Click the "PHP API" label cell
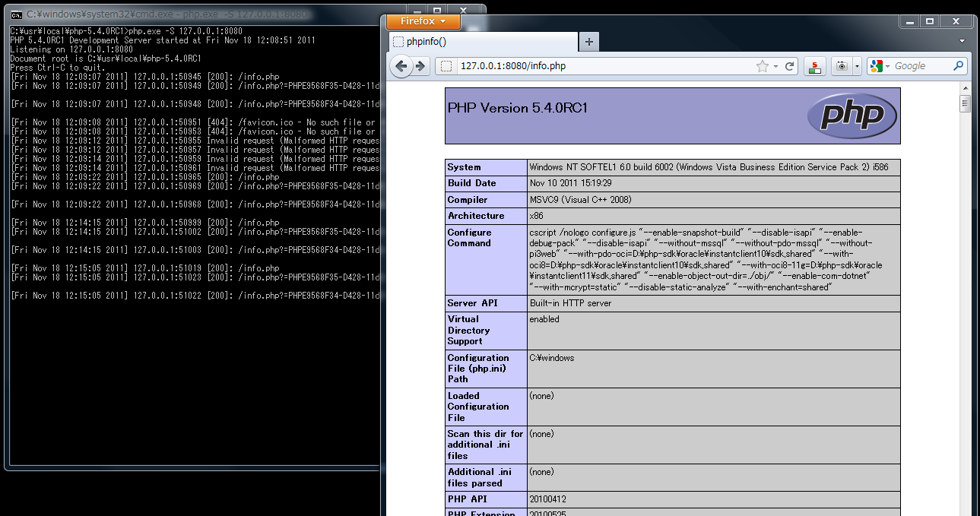This screenshot has width=980, height=516. [486, 499]
